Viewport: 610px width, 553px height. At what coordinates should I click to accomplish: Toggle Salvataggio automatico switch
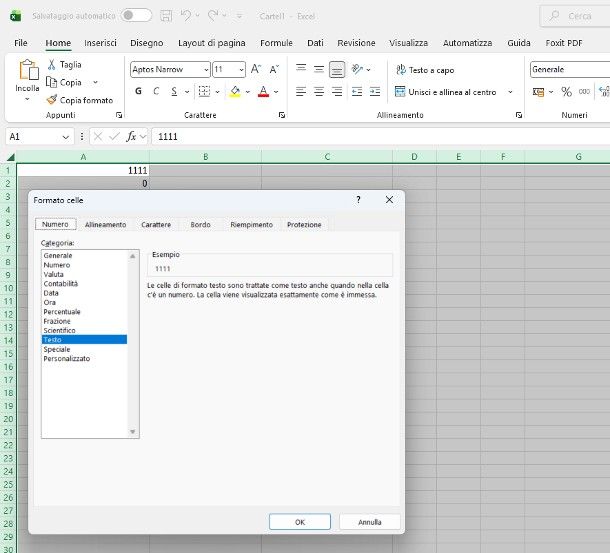point(136,16)
